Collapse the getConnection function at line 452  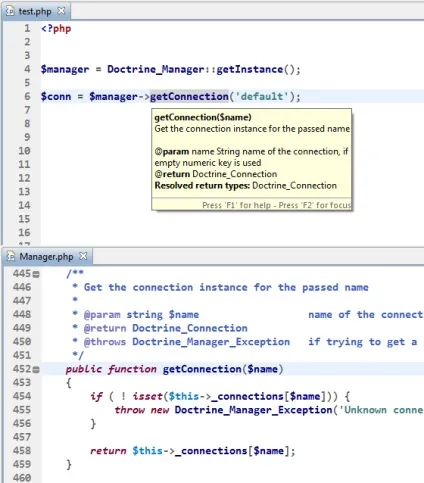click(36, 369)
